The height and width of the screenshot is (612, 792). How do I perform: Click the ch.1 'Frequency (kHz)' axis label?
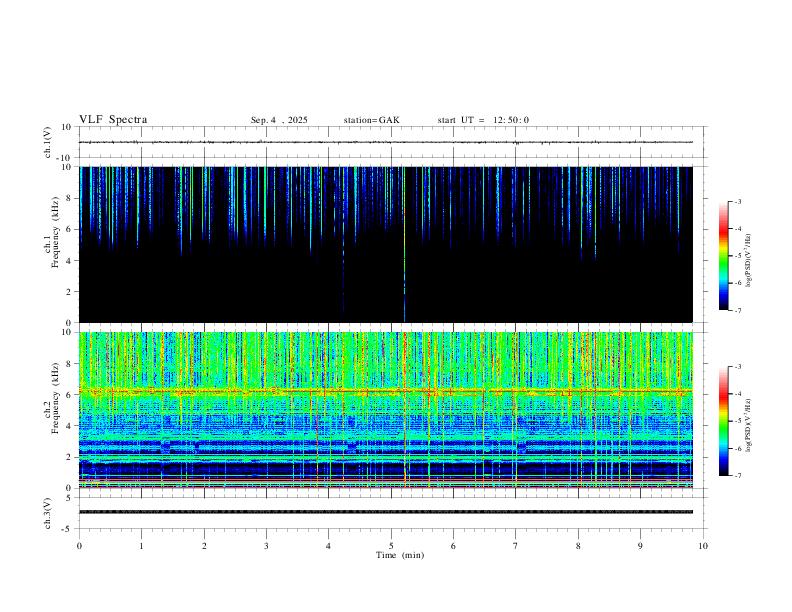tap(56, 232)
